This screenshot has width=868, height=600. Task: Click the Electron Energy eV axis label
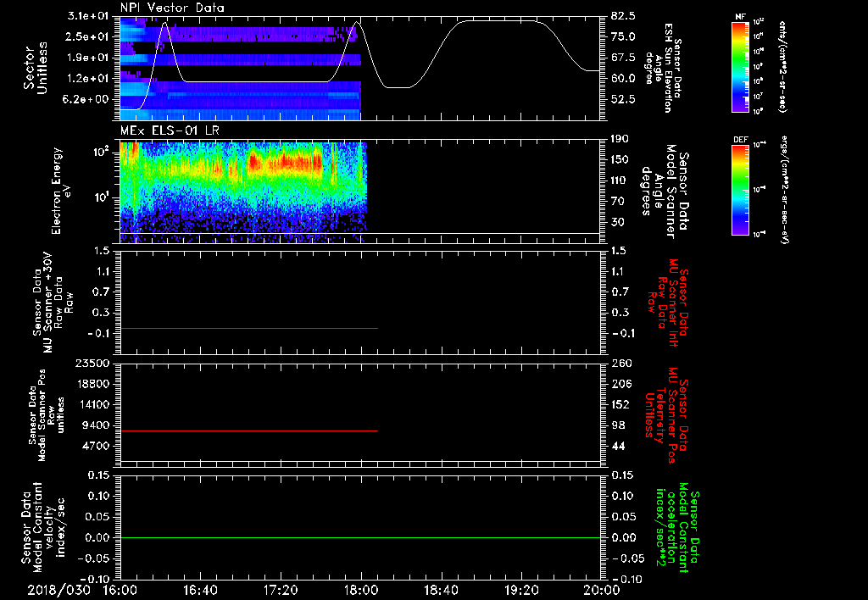[61, 191]
